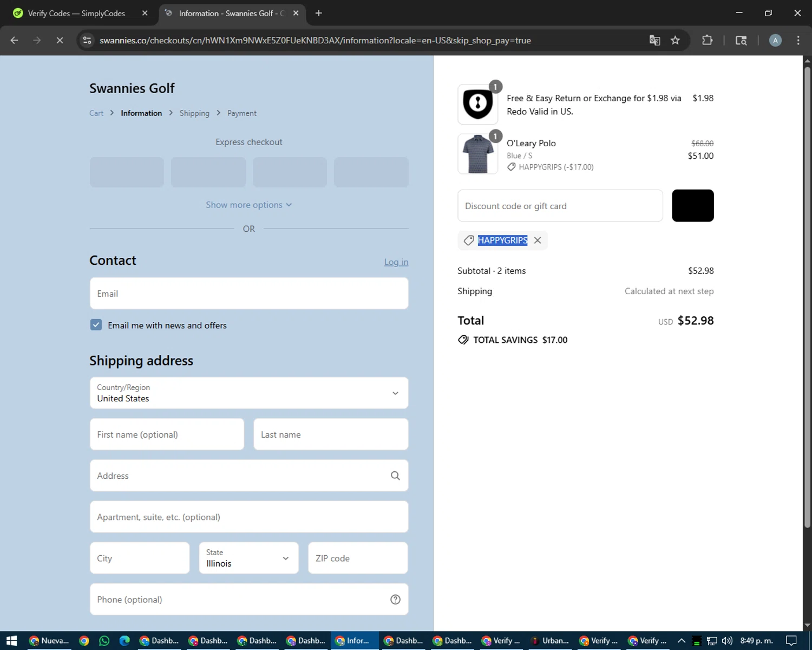Focus the Last name field
The image size is (812, 650).
pyautogui.click(x=331, y=434)
